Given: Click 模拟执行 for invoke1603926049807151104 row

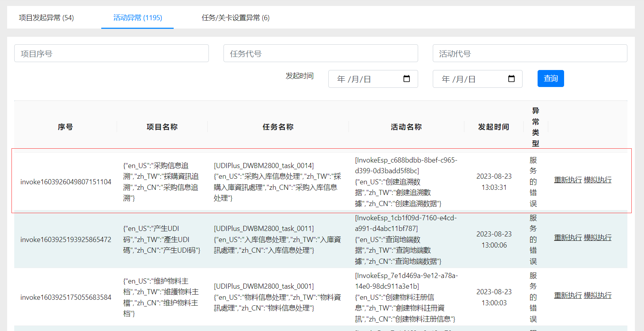Looking at the screenshot, I should [x=598, y=180].
